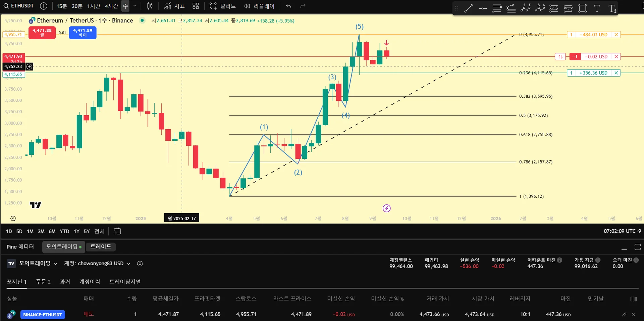Open the chowonyong83 USD account dropdown
This screenshot has width=644, height=321.
[97, 264]
